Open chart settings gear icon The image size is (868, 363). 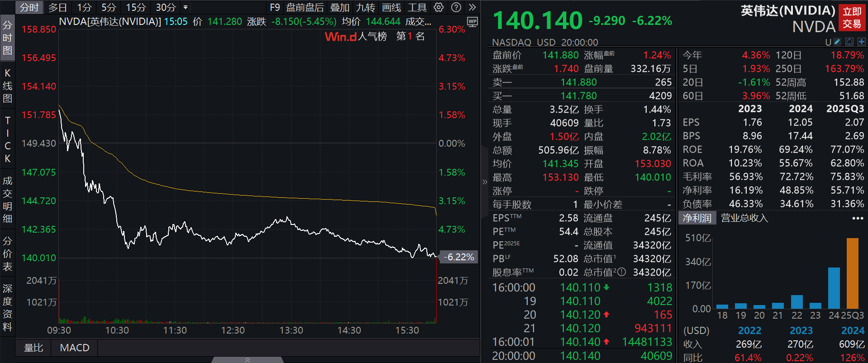click(439, 7)
